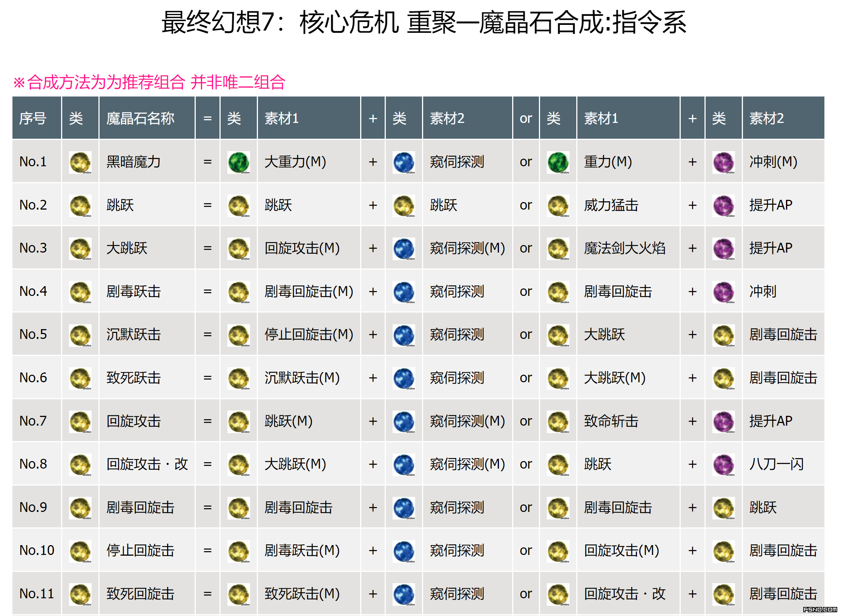
Task: Click the blue materia icon beside No.1 窥伺探测
Action: coord(404,162)
